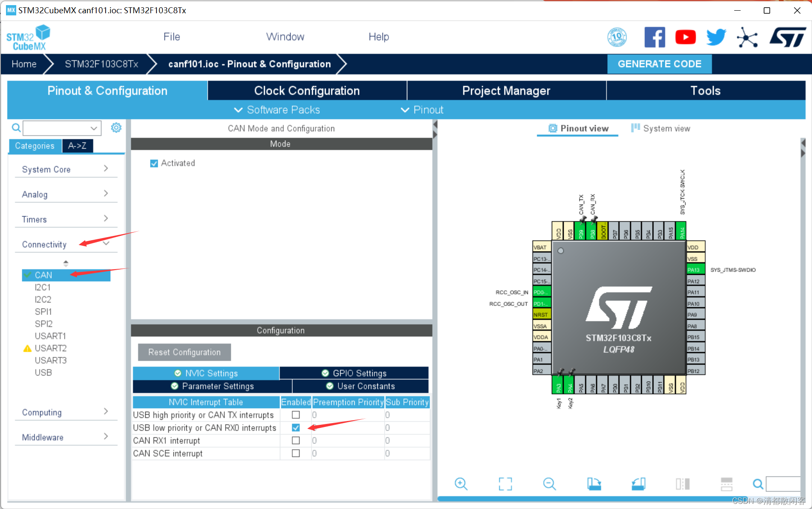Open the Parameter Settings tab
812x509 pixels.
(212, 386)
